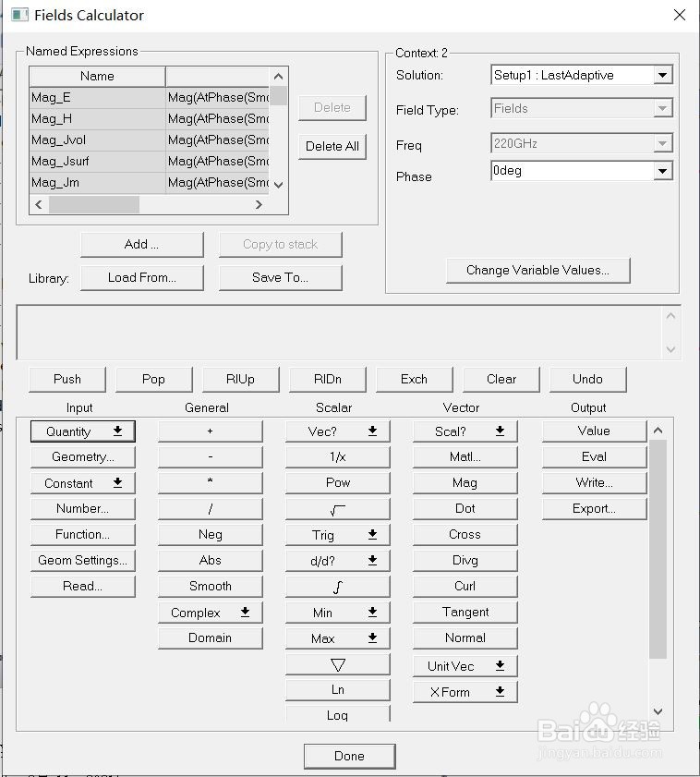Viewport: 700px width, 777px height.
Task: Click the Export... output button
Action: coord(594,509)
